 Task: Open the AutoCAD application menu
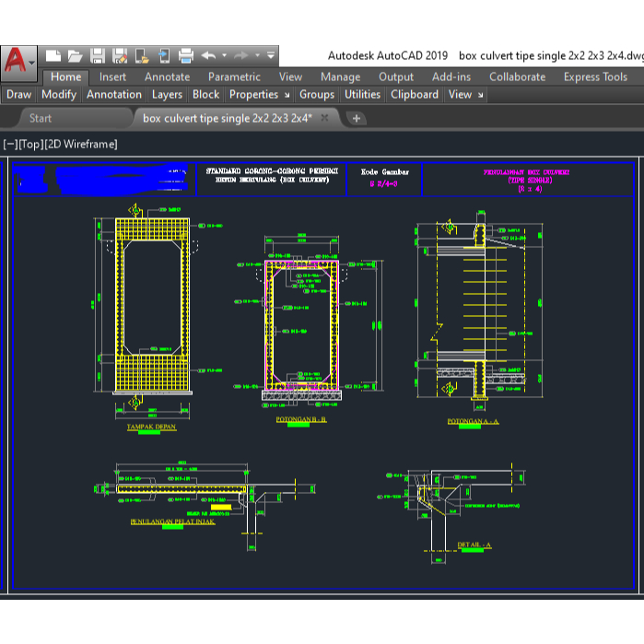(19, 62)
